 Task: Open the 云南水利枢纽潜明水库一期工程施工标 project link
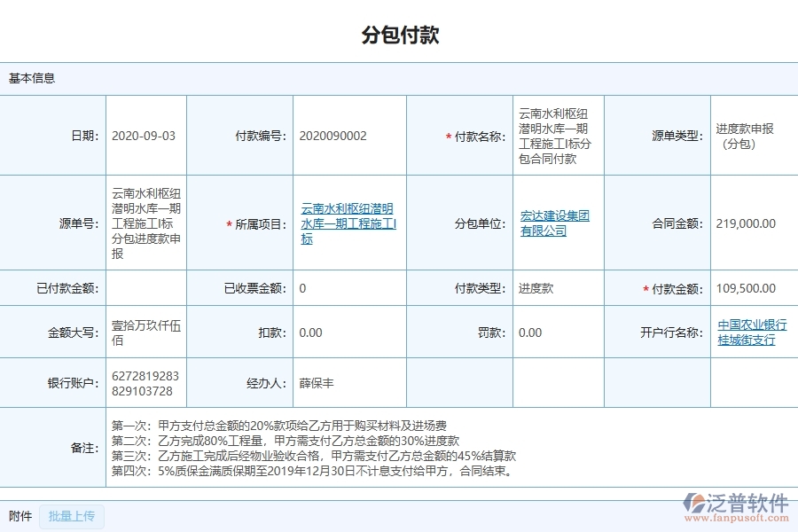[x=348, y=223]
